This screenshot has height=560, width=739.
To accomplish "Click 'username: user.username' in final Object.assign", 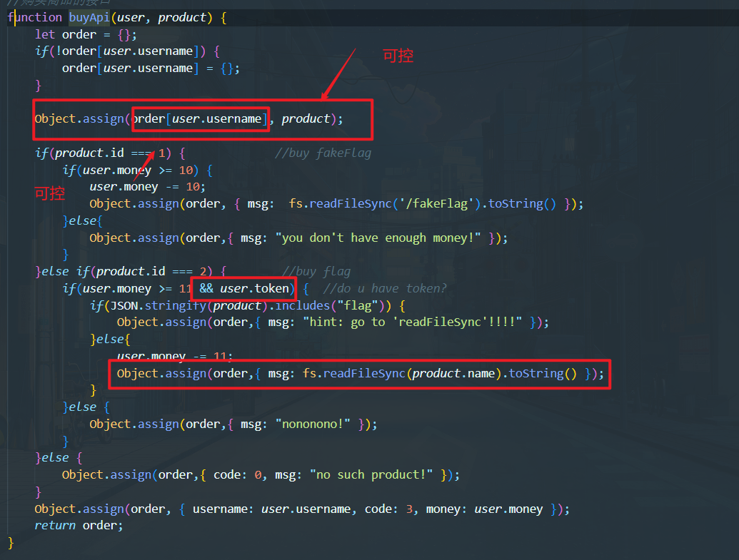I will [x=271, y=509].
